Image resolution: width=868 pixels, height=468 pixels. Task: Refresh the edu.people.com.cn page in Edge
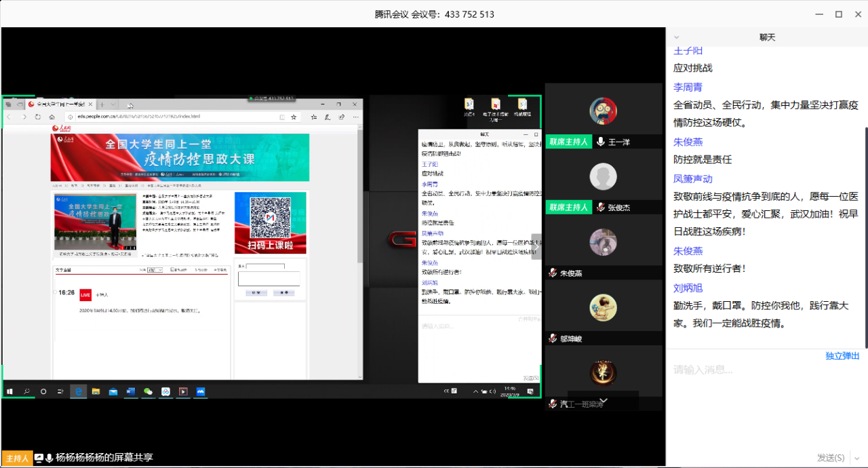tap(38, 116)
